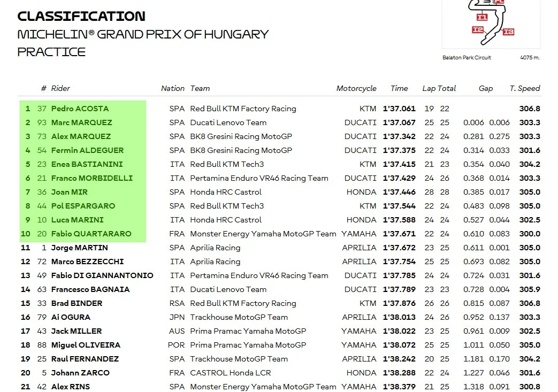The width and height of the screenshot is (558, 392).
Task: Select Pedro ACOSTA rider name
Action: (x=80, y=109)
